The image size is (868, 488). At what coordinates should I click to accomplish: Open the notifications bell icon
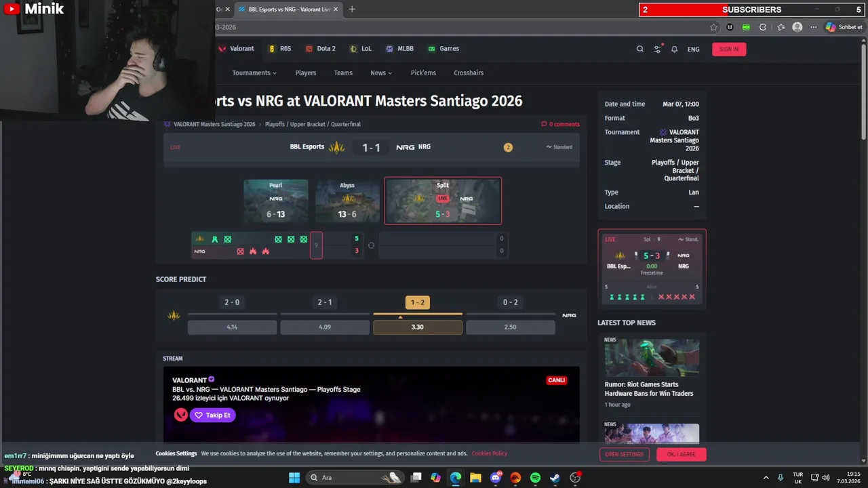(x=674, y=49)
